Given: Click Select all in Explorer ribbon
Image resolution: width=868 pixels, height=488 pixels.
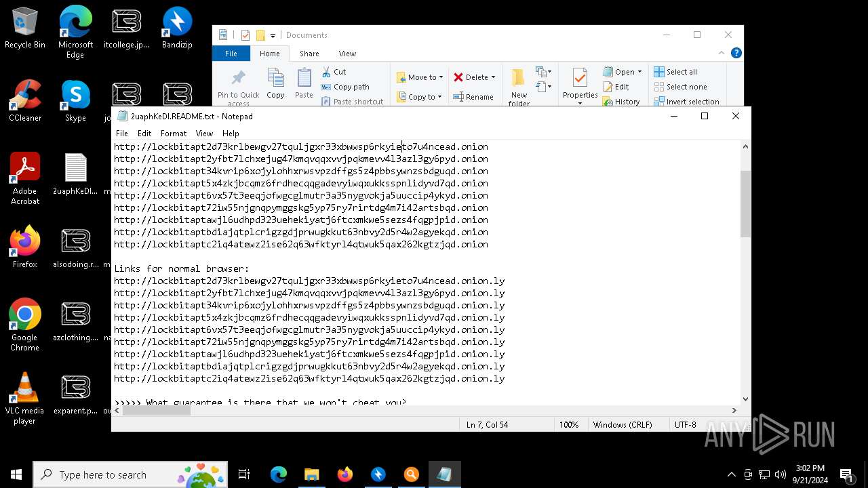Looking at the screenshot, I should coord(675,72).
